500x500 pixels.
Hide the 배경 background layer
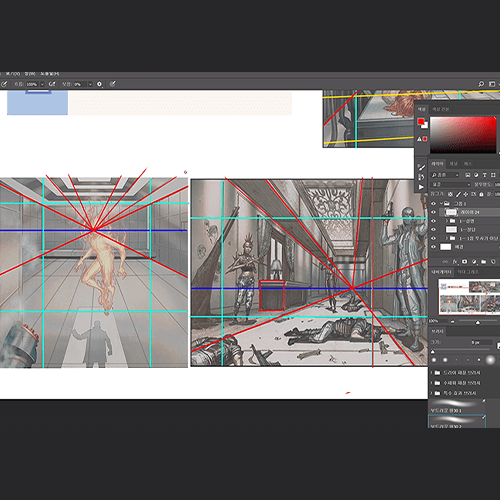coord(433,247)
